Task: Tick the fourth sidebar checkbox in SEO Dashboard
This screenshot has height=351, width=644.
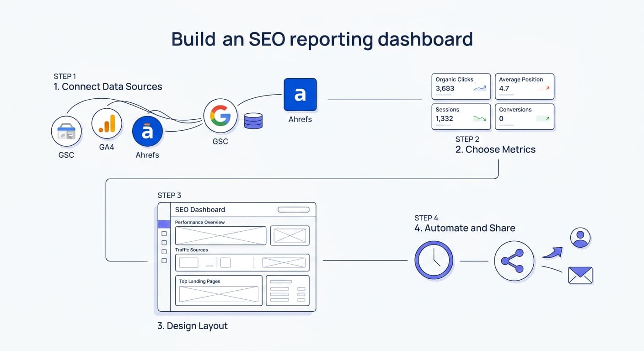Action: (164, 261)
